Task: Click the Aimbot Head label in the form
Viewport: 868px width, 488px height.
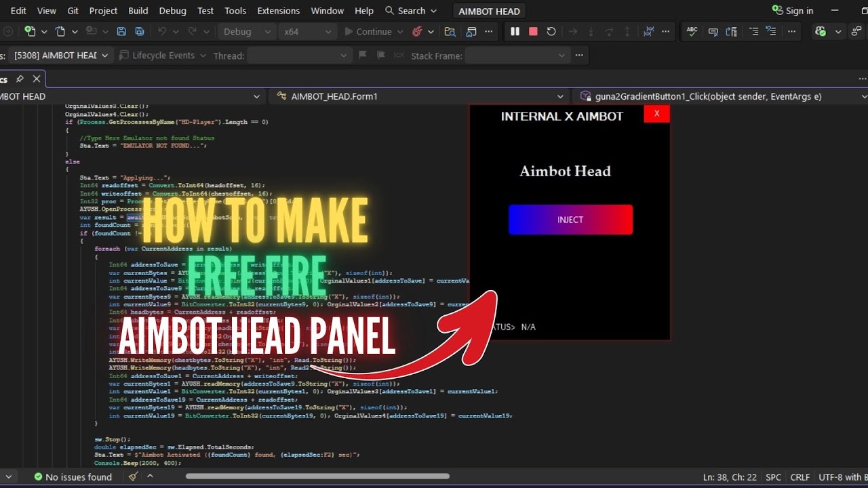Action: [x=565, y=171]
